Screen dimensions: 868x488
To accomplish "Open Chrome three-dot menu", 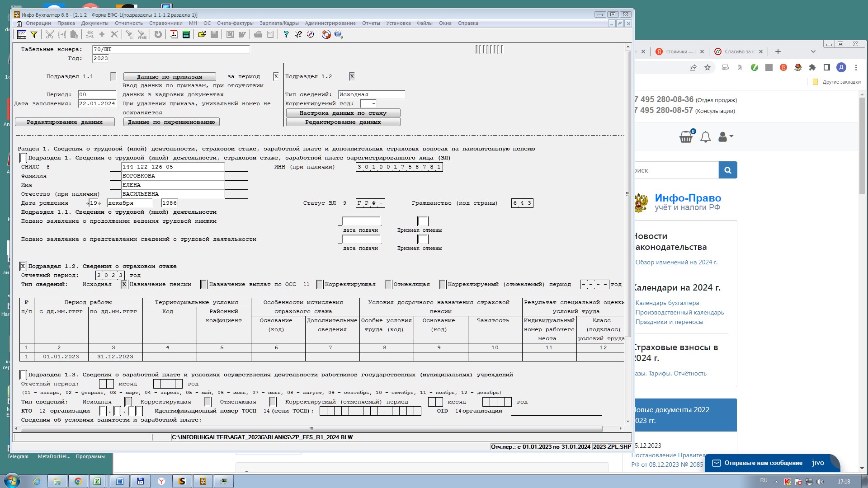I will click(856, 67).
